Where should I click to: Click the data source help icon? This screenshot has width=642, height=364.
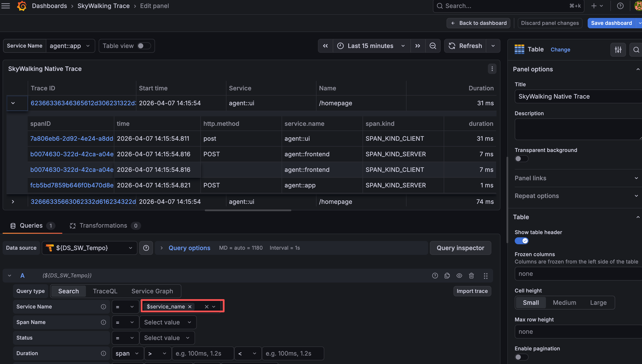[146, 248]
